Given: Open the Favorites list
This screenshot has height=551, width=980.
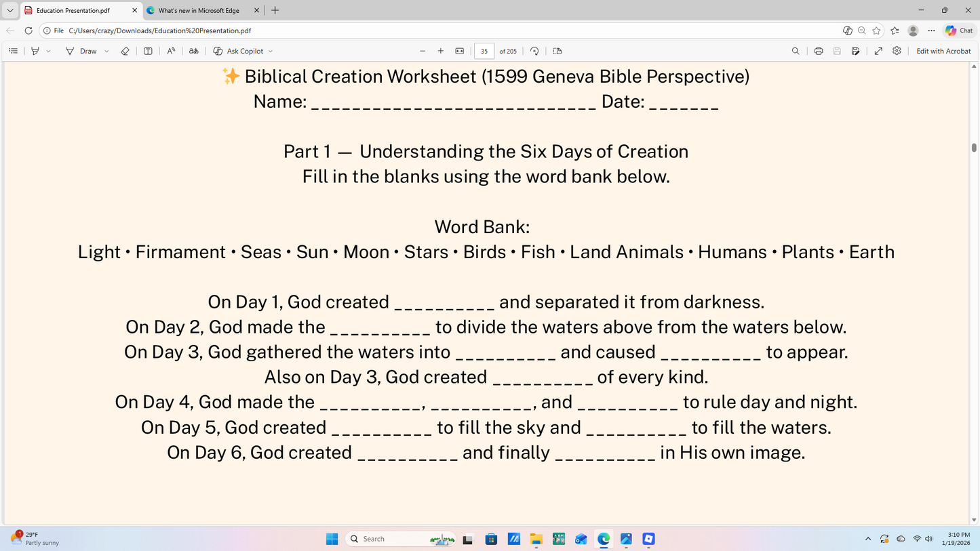Looking at the screenshot, I should pos(895,30).
